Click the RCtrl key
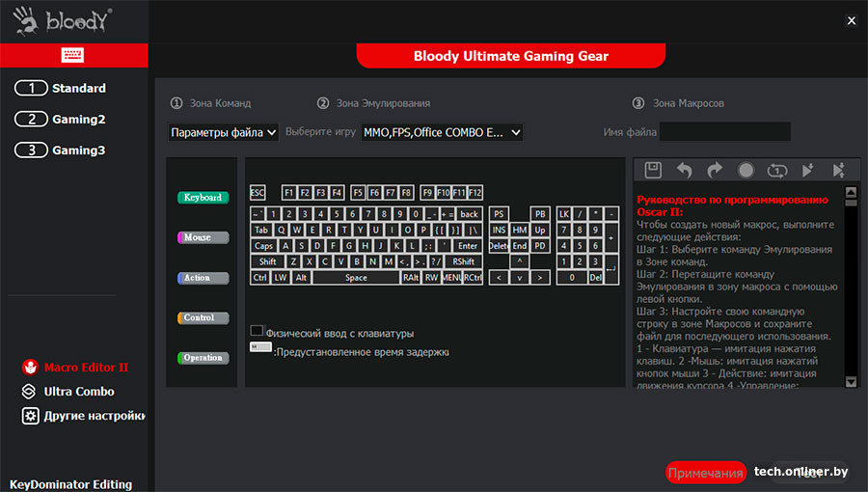The height and width of the screenshot is (492, 868). (x=473, y=278)
